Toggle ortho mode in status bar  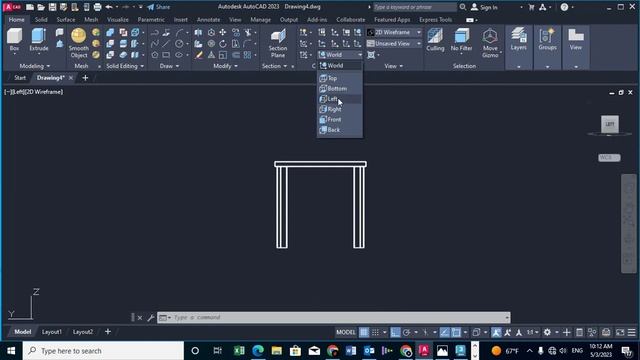395,332
